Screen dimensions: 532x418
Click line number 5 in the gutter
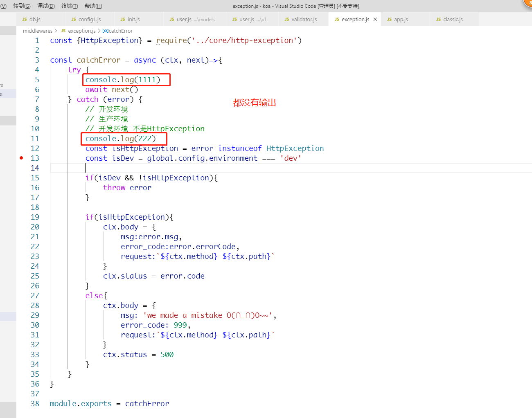[37, 80]
